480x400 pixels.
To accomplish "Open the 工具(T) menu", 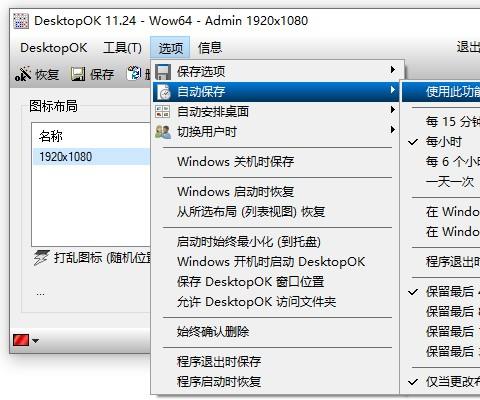I will (x=122, y=48).
